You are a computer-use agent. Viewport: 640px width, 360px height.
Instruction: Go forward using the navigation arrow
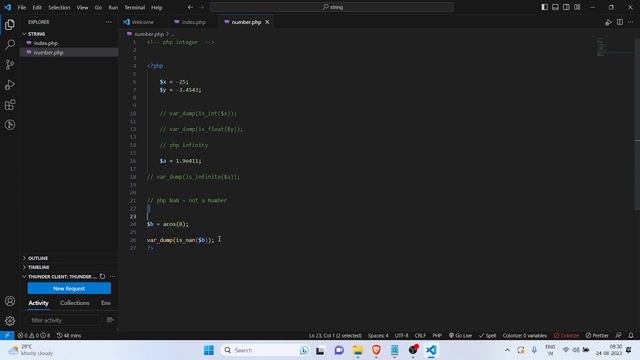201,7
